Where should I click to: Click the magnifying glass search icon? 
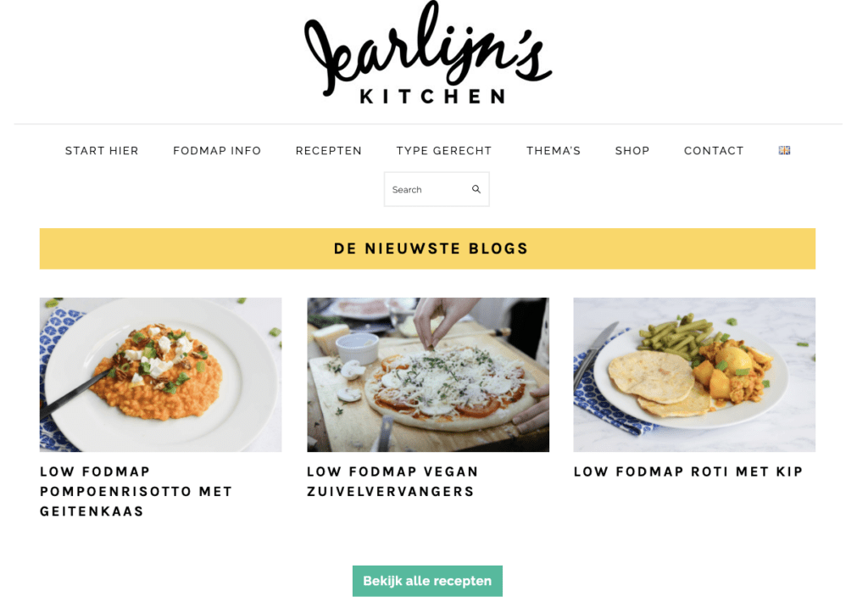pyautogui.click(x=476, y=189)
